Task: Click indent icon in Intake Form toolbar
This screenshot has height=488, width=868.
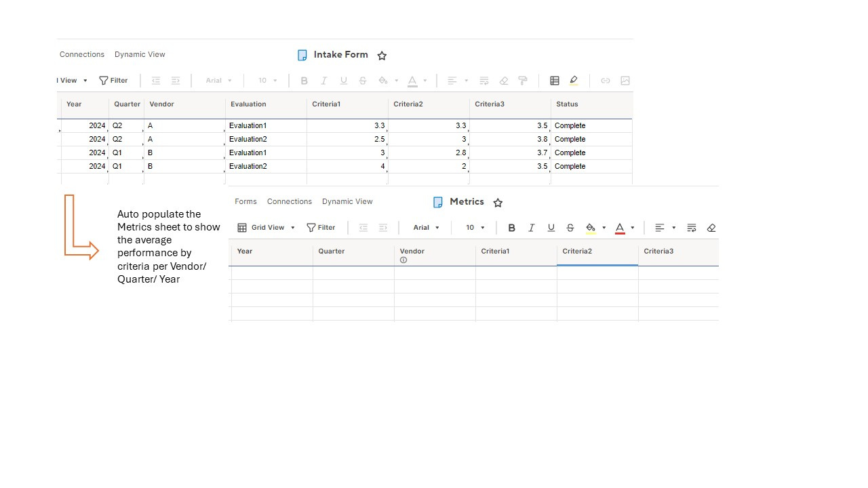Action: coord(176,81)
